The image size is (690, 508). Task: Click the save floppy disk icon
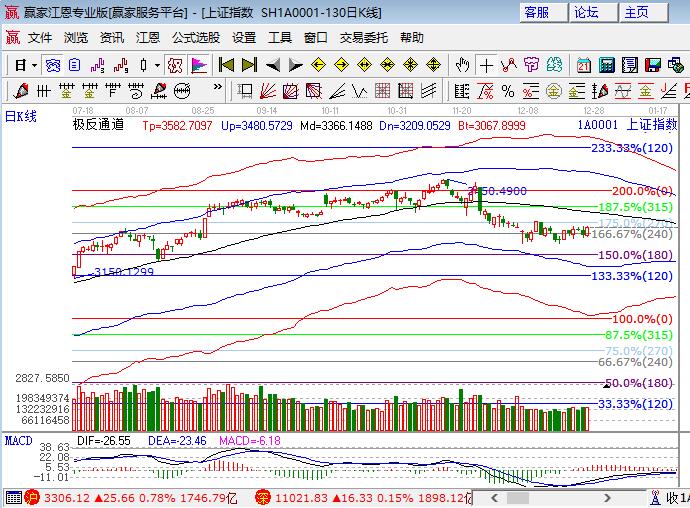coord(652,65)
